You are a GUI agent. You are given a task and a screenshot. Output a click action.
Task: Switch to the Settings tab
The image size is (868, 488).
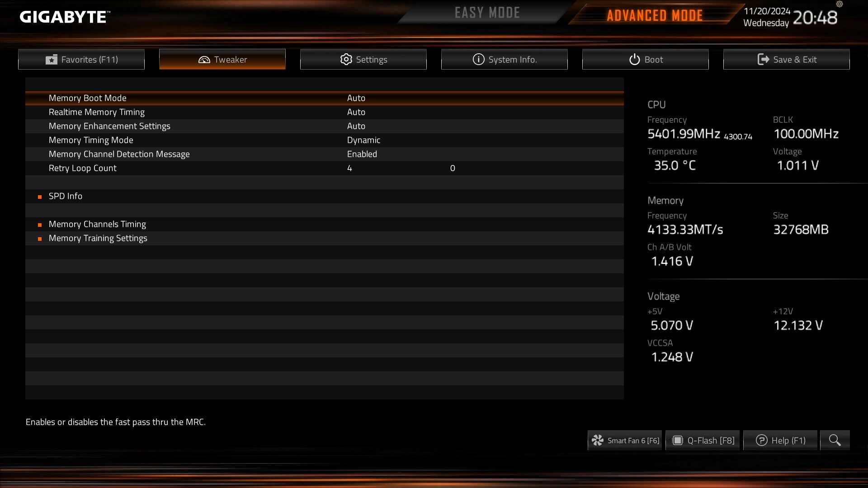point(363,59)
